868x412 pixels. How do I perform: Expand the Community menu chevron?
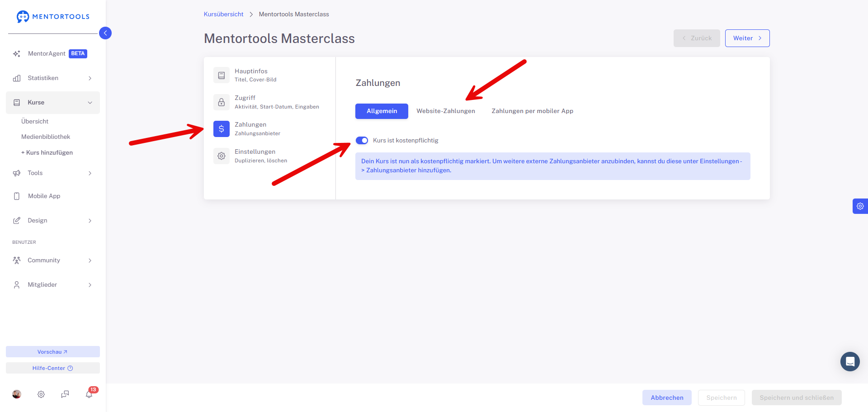[x=90, y=260]
